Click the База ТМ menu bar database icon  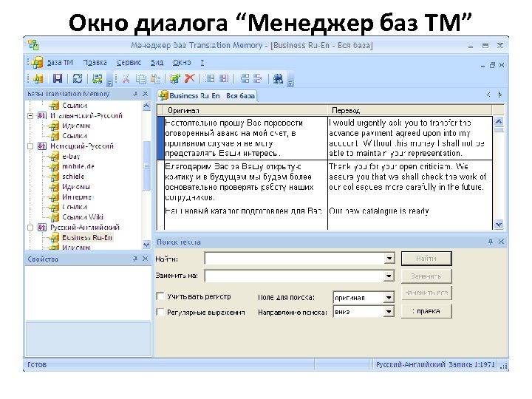pyautogui.click(x=38, y=62)
